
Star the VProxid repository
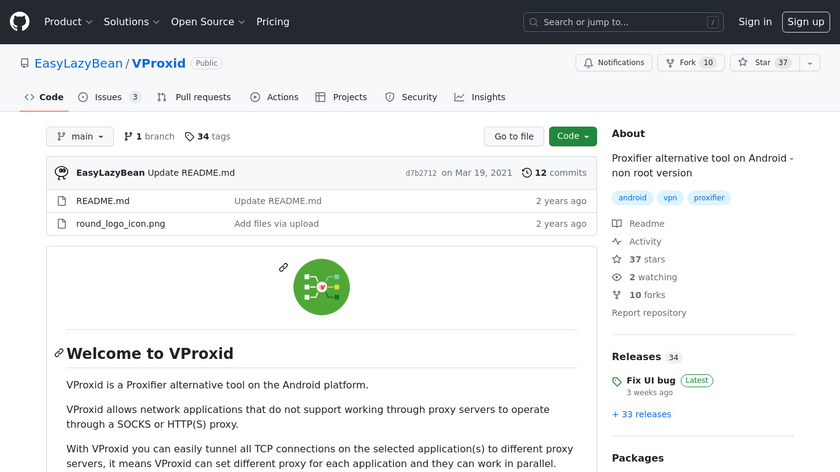coord(756,63)
